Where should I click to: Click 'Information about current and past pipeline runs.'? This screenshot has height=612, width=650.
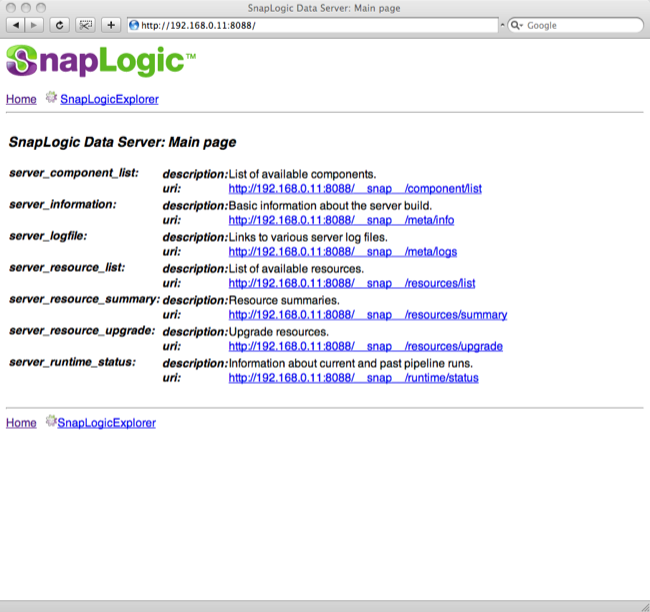(x=351, y=363)
